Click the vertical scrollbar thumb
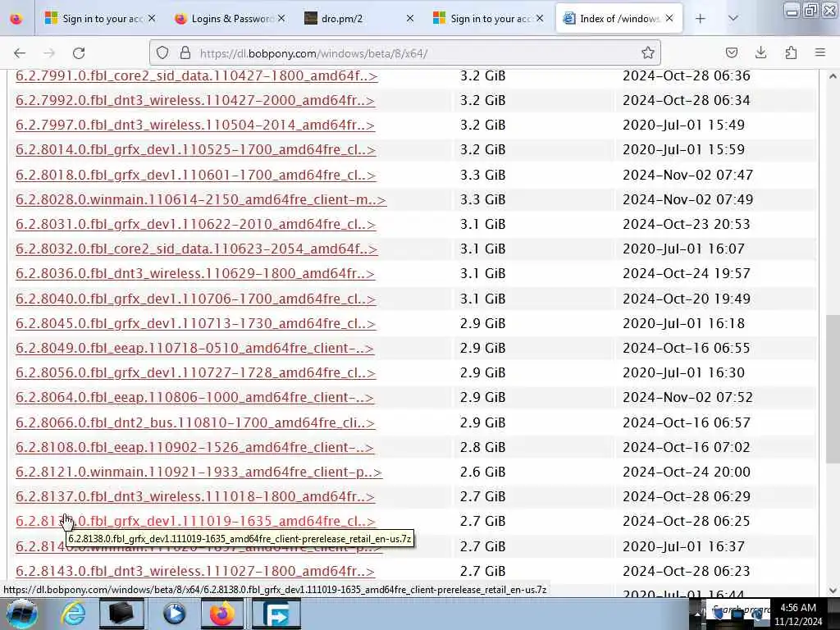 (833, 390)
